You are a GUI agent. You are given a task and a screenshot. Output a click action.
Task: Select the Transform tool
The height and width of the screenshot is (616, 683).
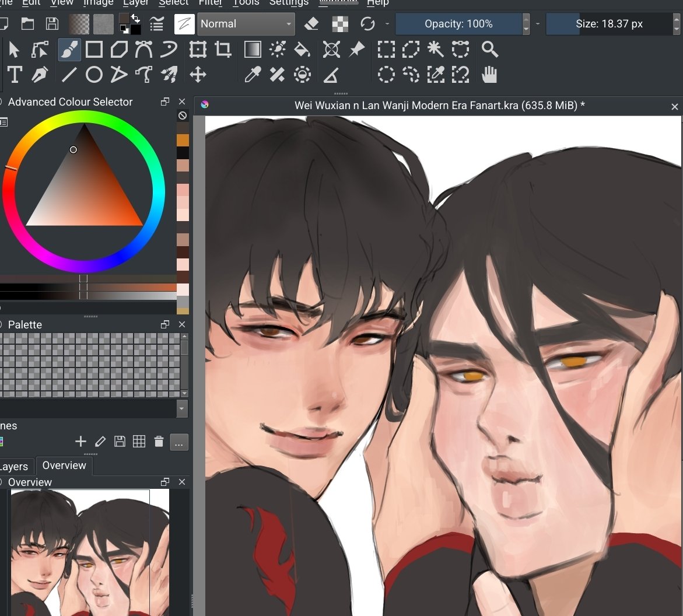pyautogui.click(x=198, y=50)
